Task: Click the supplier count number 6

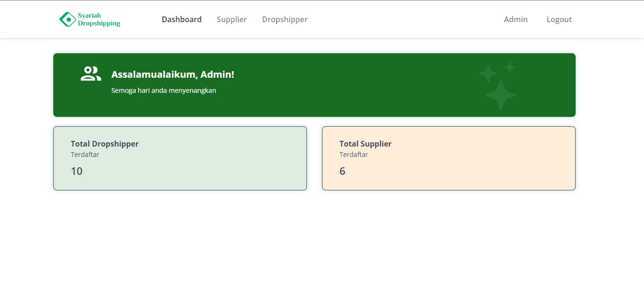Action: [342, 171]
